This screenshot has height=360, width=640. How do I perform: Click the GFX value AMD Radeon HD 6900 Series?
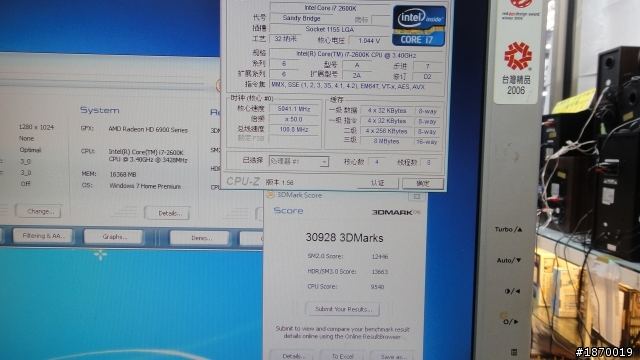[148, 130]
